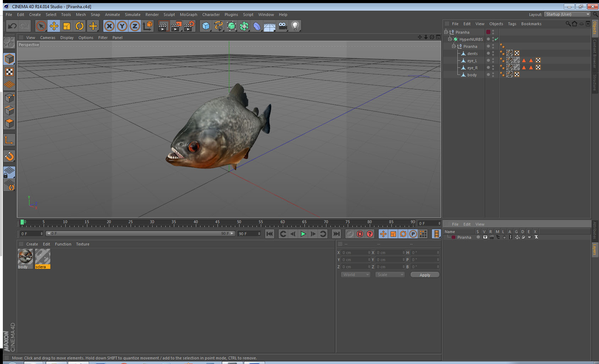
Task: Toggle Z axis lock
Action: click(x=135, y=26)
